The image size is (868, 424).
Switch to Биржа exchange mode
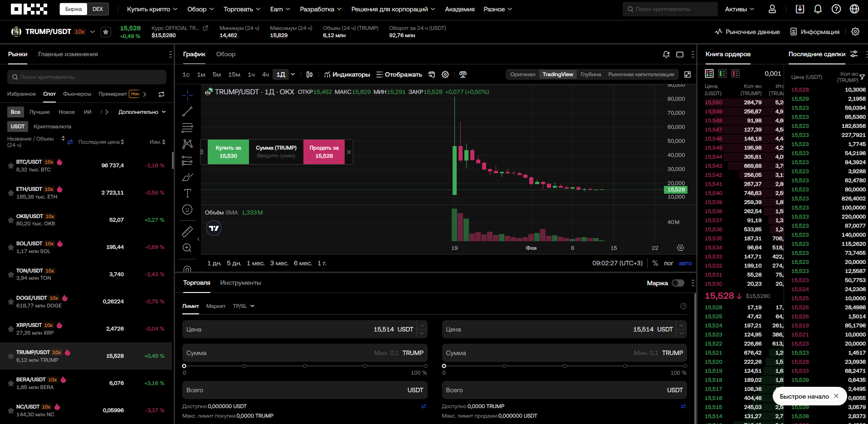(x=73, y=9)
